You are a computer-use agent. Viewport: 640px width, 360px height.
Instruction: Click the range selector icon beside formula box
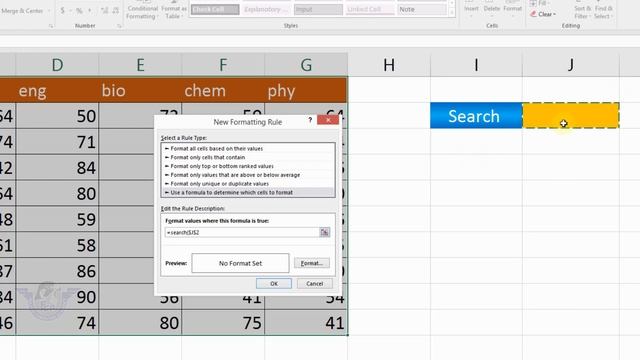[x=324, y=232]
